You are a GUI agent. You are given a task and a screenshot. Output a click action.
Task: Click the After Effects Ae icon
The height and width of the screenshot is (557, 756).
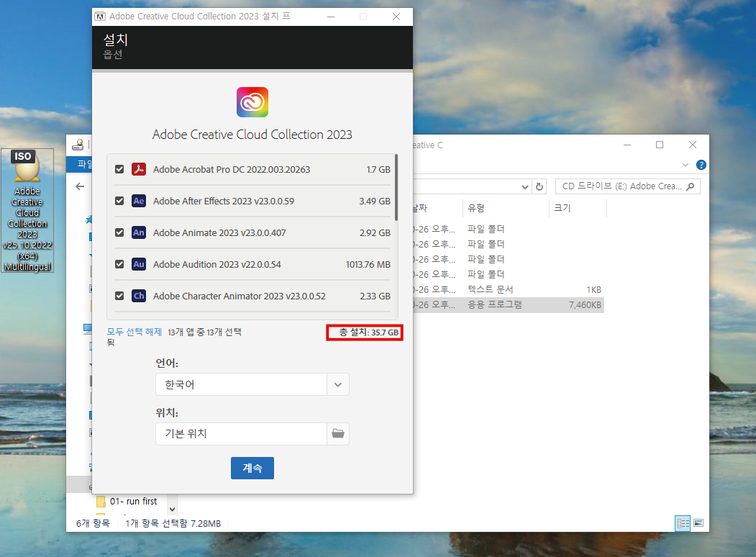(139, 201)
